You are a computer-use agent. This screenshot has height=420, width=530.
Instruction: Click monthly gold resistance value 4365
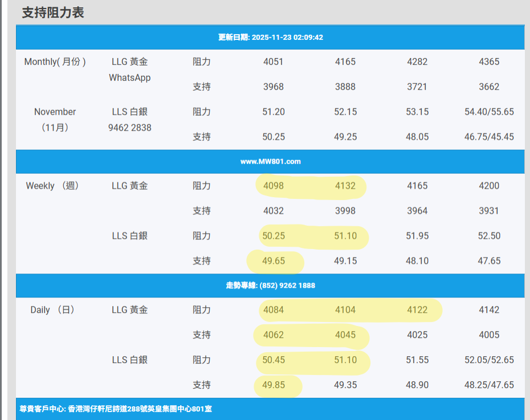(489, 62)
